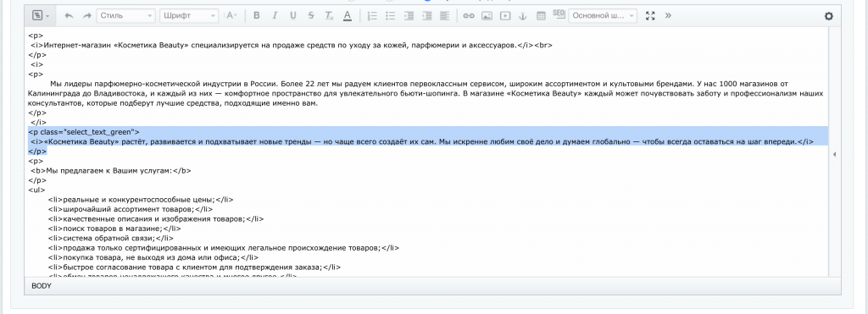Open the Основной ш... template dropdown
This screenshot has height=314, width=868.
click(603, 15)
